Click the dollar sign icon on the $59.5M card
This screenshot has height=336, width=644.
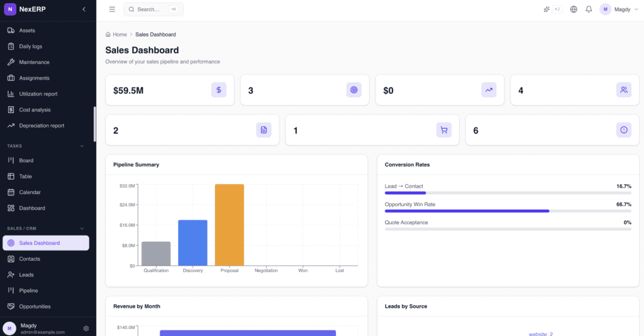tap(219, 90)
